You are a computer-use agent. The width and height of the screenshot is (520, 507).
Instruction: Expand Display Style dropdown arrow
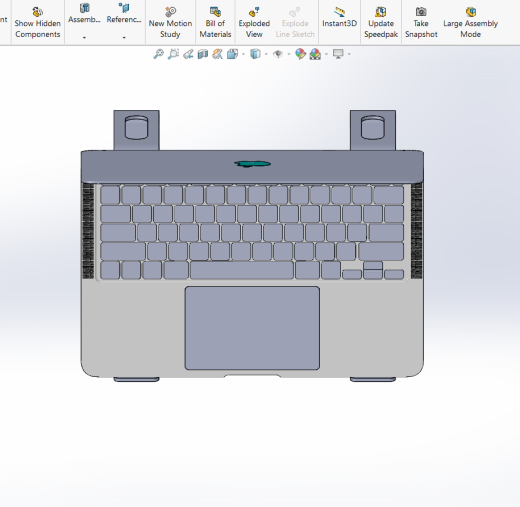[266, 54]
